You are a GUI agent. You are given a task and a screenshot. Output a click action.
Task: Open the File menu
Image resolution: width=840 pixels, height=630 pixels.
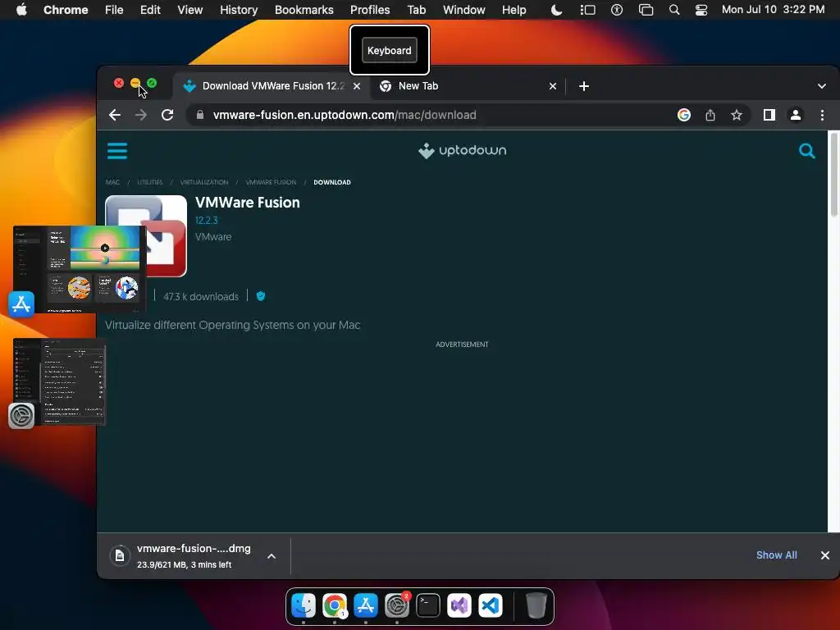tap(114, 10)
